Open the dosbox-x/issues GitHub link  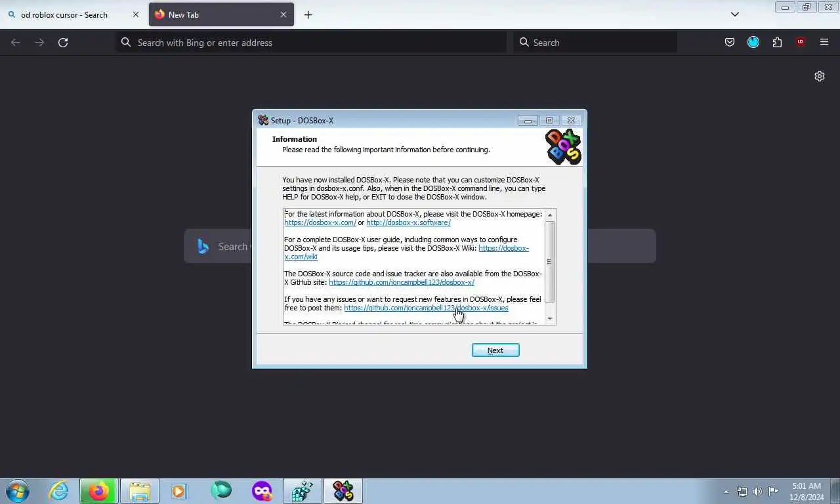[x=426, y=308]
